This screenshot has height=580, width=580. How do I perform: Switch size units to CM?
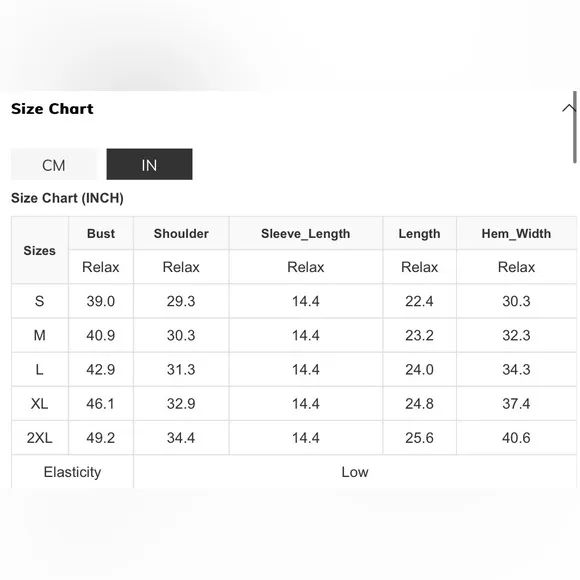54,165
